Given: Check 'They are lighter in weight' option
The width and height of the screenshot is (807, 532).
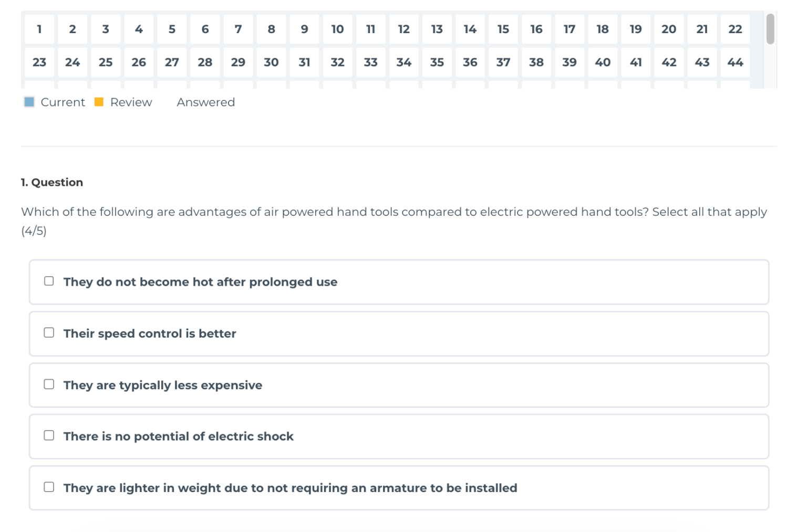Looking at the screenshot, I should (x=49, y=487).
